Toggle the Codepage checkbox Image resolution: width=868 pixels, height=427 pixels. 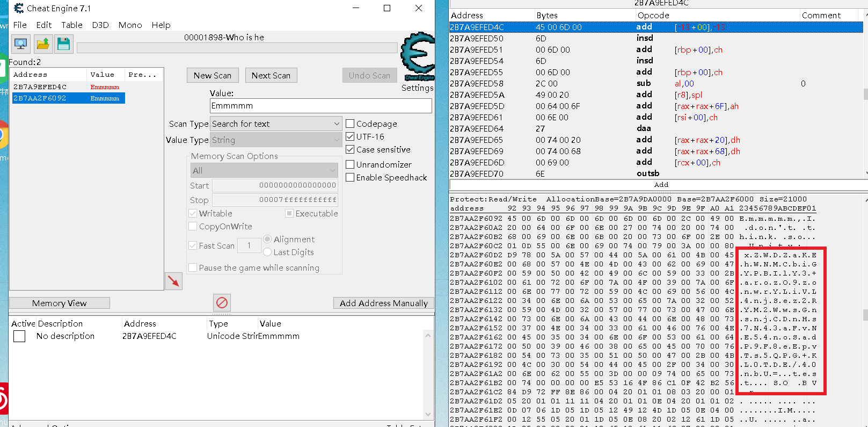[350, 124]
